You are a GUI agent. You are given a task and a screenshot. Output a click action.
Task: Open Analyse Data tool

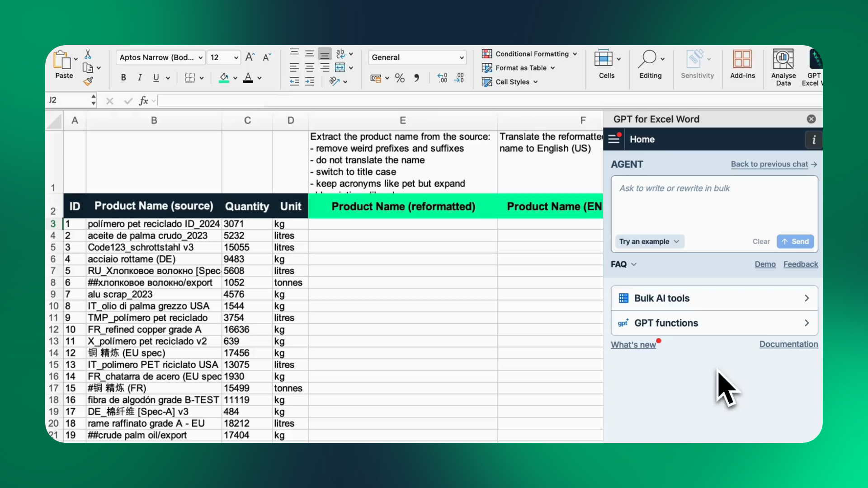(x=783, y=67)
